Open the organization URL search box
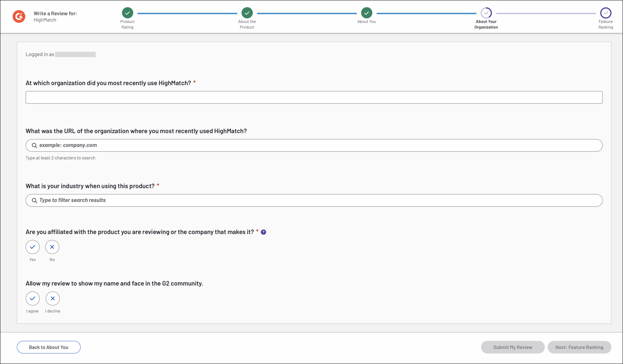623x364 pixels. (314, 145)
